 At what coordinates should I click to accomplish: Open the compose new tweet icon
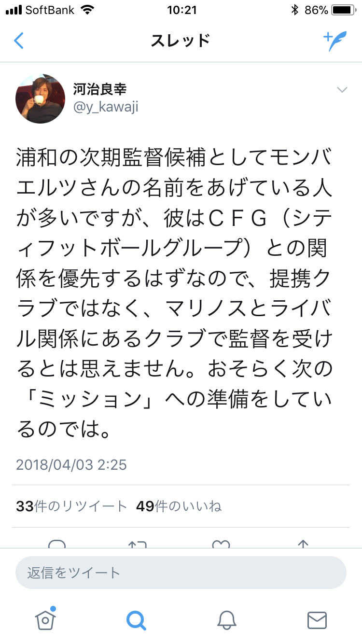[x=335, y=41]
